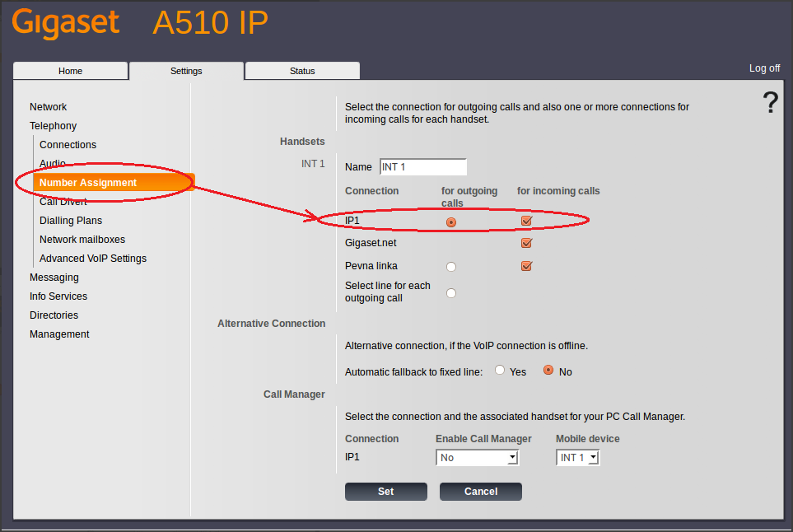Choose Pevna linka for outgoing calls
The height and width of the screenshot is (532, 793).
pyautogui.click(x=450, y=267)
